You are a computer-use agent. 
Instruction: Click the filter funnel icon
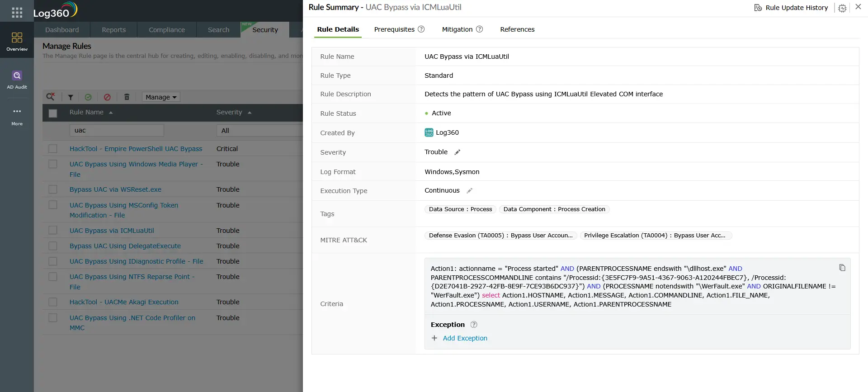pos(71,97)
